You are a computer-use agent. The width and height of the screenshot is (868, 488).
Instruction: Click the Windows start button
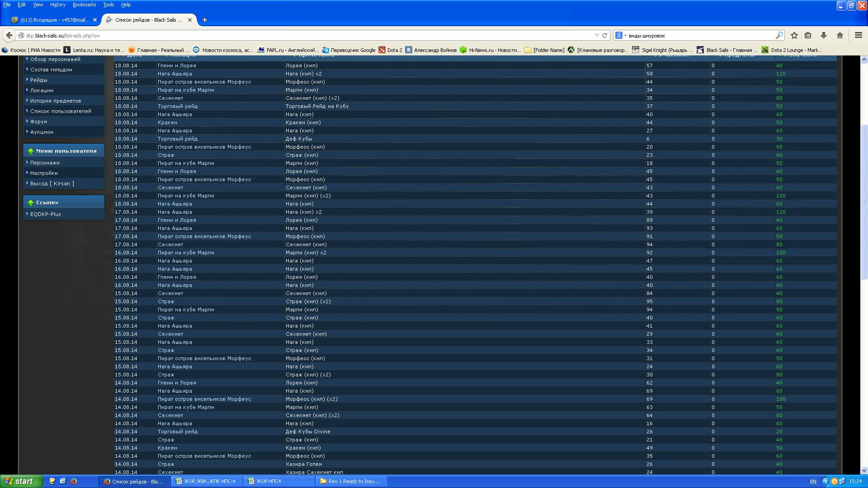click(x=21, y=481)
